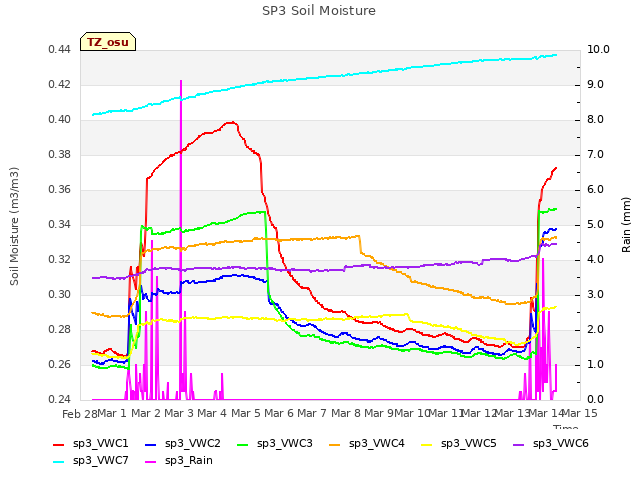The image size is (640, 480).
Task: Click the Mar 3 date label
Action: point(179,413)
